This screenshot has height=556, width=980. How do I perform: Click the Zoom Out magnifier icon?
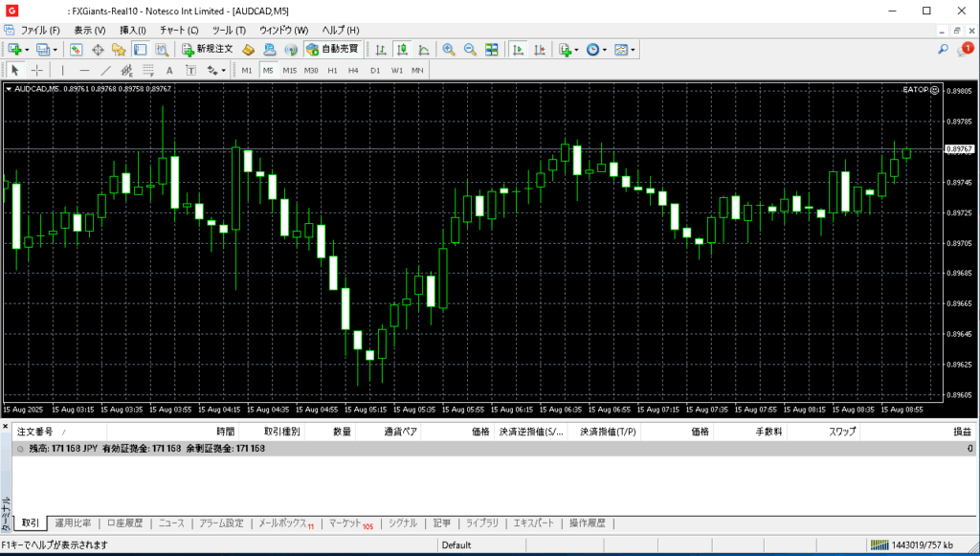(470, 49)
